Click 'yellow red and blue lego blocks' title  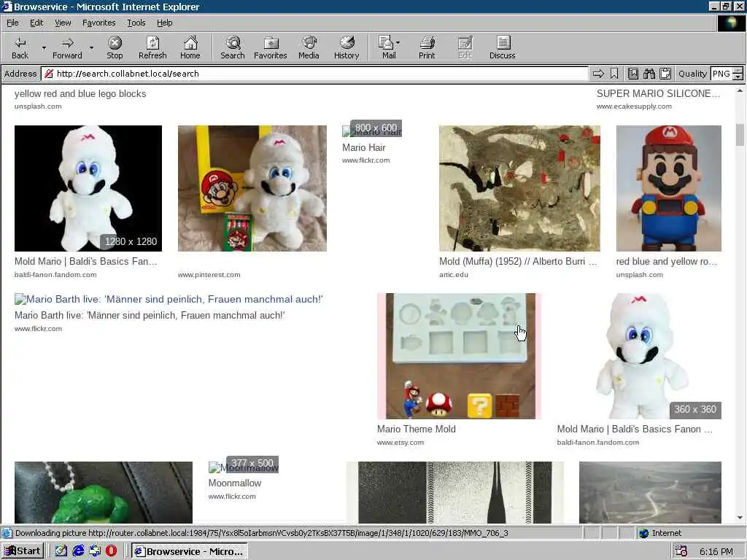click(x=80, y=94)
